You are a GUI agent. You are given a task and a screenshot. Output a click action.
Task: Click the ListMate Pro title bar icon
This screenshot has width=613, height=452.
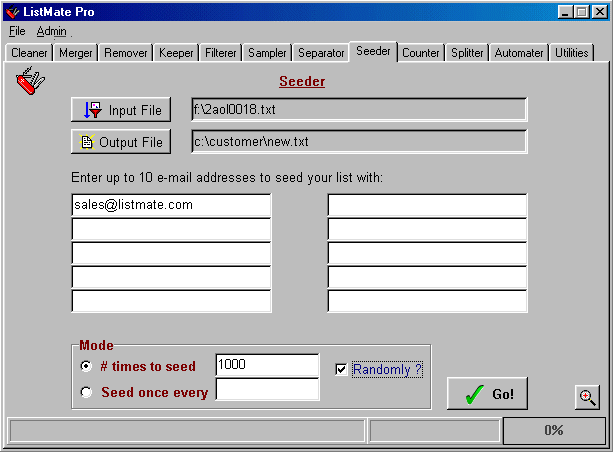coord(13,11)
